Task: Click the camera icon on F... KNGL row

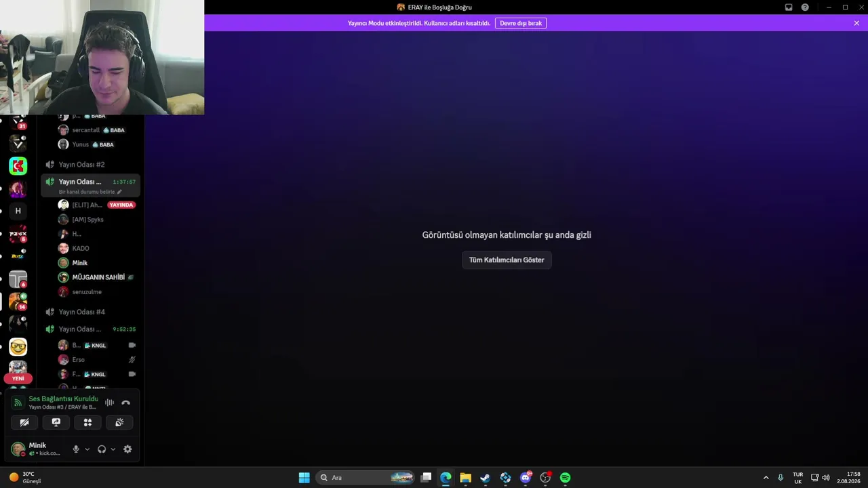Action: pos(132,374)
